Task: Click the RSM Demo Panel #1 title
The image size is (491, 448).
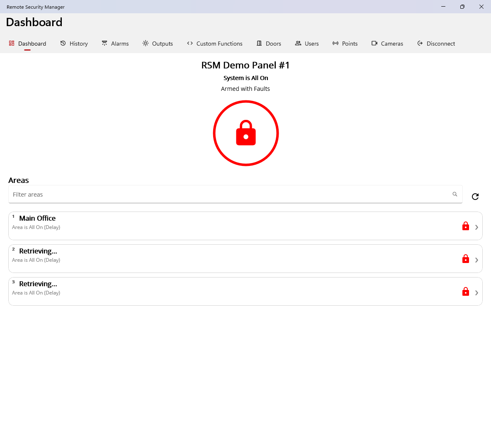Action: 245,65
